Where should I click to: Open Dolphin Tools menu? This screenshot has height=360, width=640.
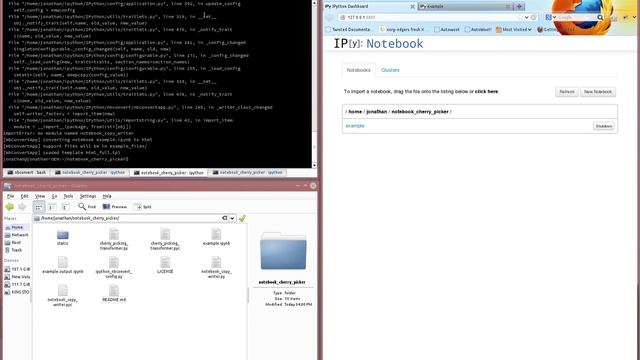pyautogui.click(x=68, y=196)
